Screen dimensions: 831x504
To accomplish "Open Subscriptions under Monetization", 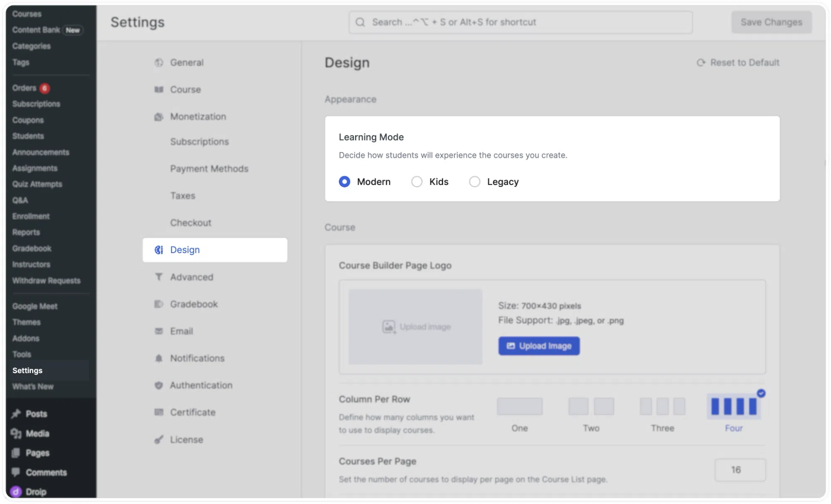I will coord(199,142).
